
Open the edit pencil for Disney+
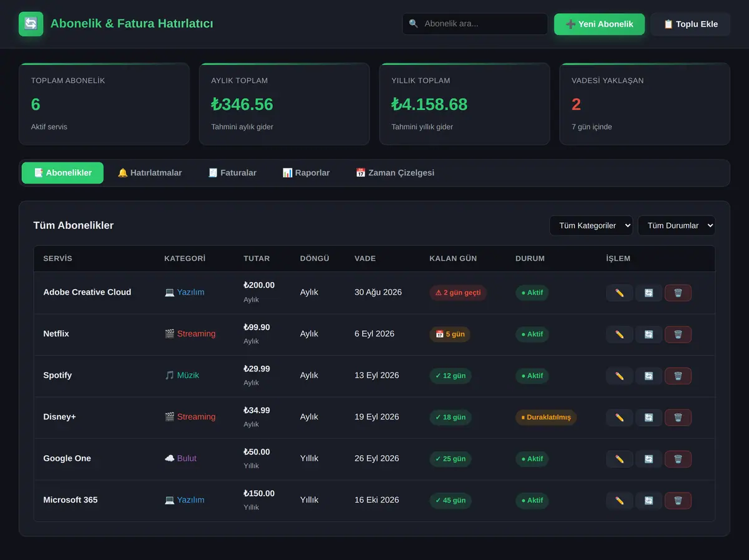coord(619,418)
